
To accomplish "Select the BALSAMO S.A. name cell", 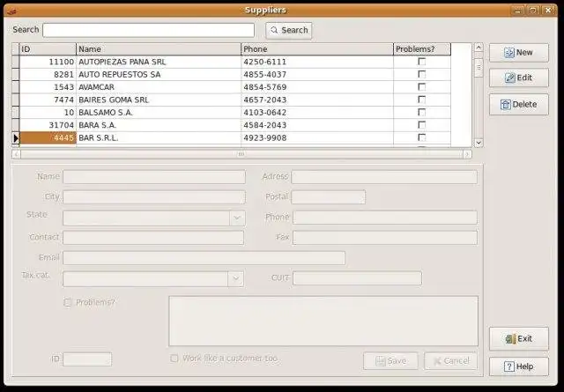I will pos(159,113).
